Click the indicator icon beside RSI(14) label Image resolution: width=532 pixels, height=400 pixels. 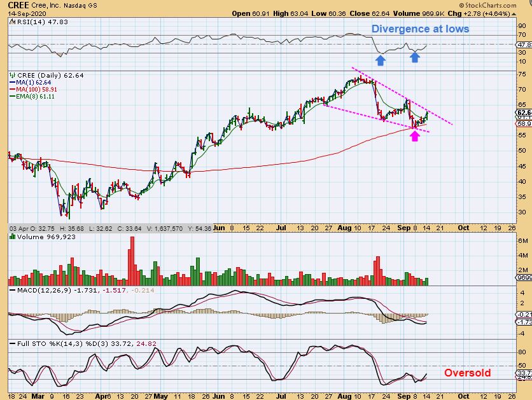13,22
